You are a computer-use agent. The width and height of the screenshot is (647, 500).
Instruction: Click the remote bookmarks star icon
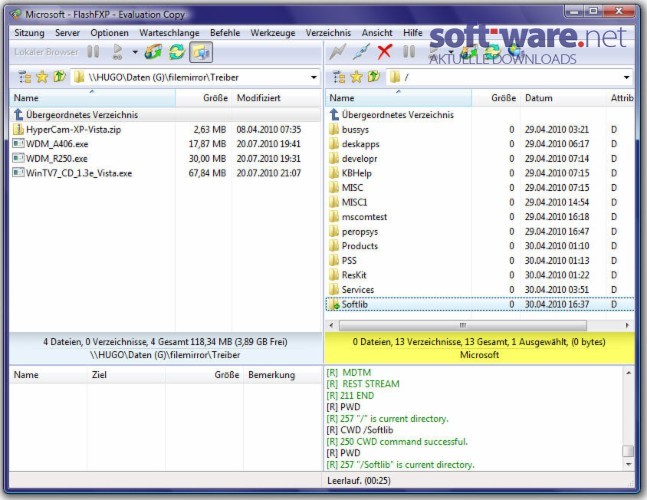(357, 77)
